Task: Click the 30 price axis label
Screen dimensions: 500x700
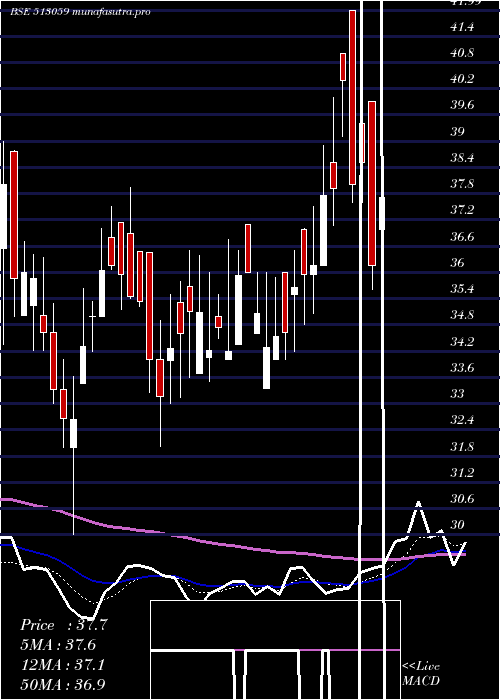Action: click(458, 525)
